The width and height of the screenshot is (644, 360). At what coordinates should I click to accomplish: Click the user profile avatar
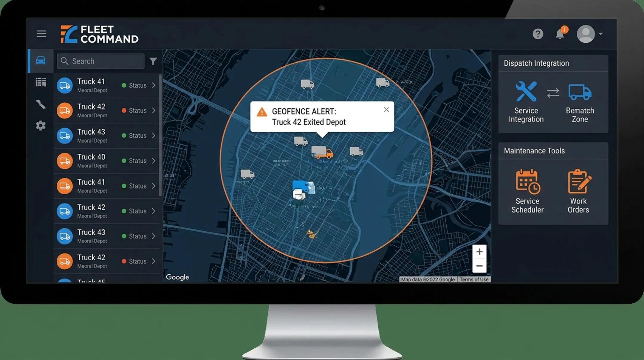click(586, 34)
